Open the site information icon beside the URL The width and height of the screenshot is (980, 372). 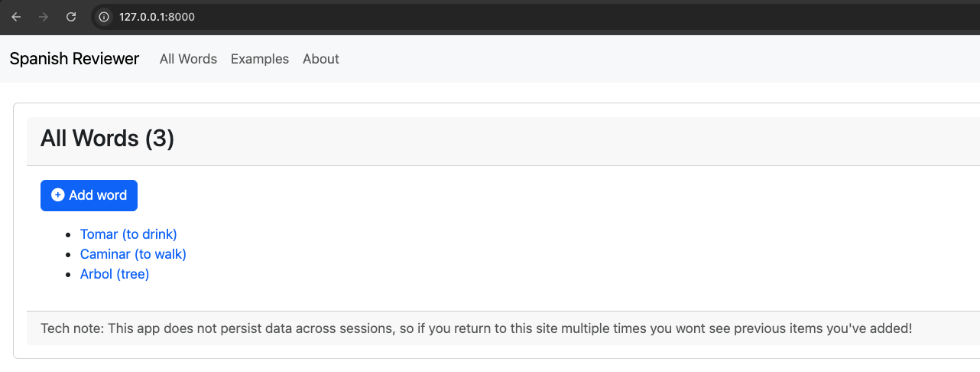click(x=105, y=17)
